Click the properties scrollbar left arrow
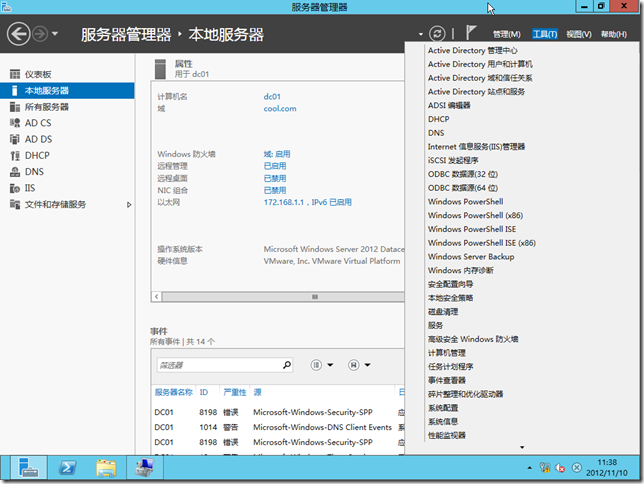Screen dimensions: 644x484 tap(156, 297)
